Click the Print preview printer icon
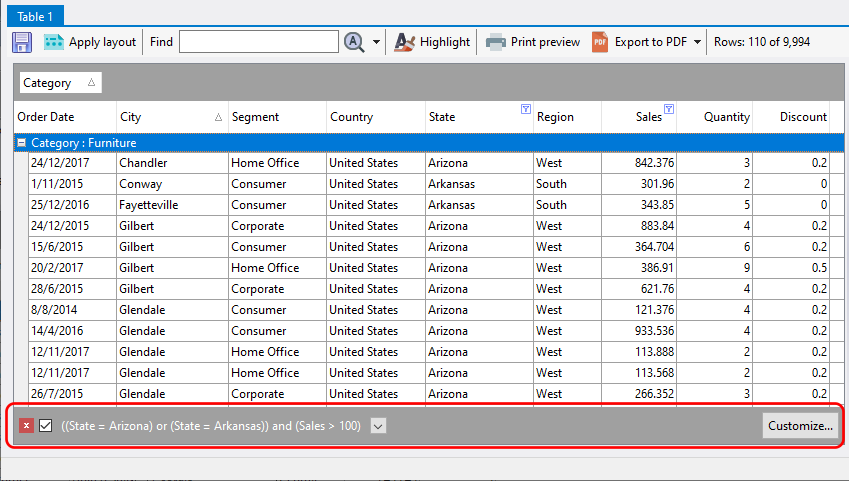The width and height of the screenshot is (849, 481). (x=495, y=42)
